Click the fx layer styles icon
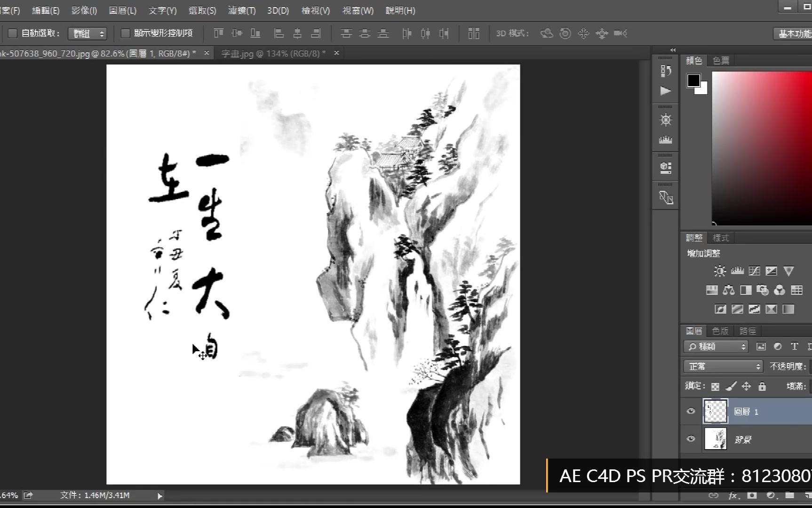The width and height of the screenshot is (812, 508). click(x=733, y=495)
